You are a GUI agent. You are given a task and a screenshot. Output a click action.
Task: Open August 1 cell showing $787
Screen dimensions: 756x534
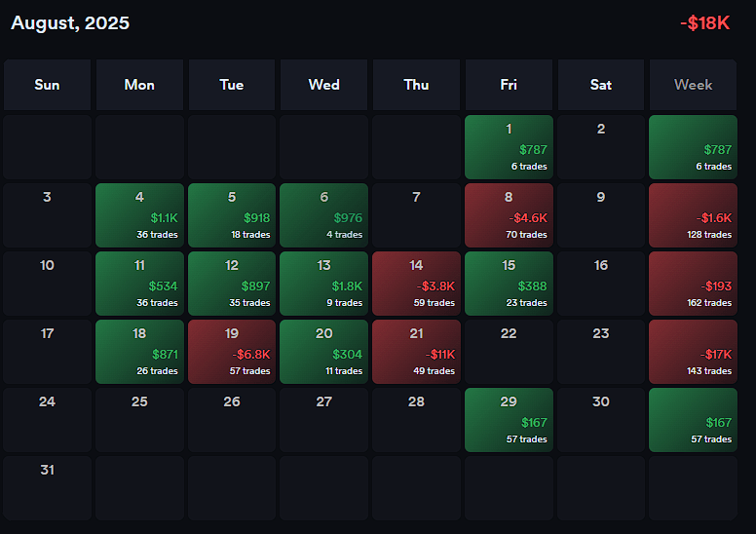(x=509, y=147)
